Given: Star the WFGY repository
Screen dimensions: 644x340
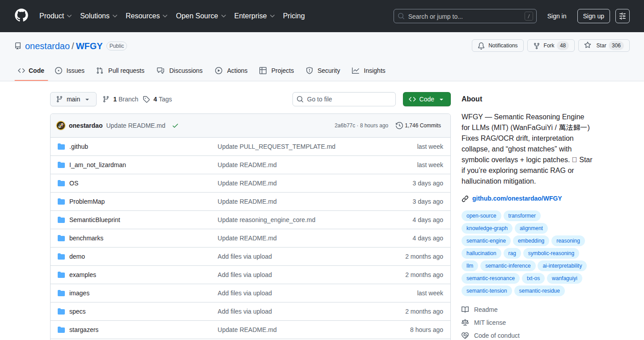Looking at the screenshot, I should coord(604,46).
